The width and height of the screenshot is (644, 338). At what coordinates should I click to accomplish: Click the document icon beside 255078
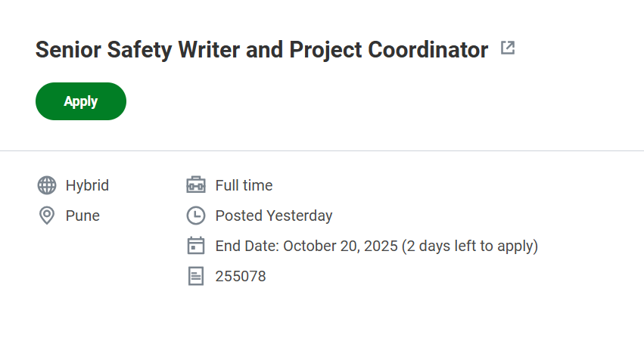pos(196,276)
